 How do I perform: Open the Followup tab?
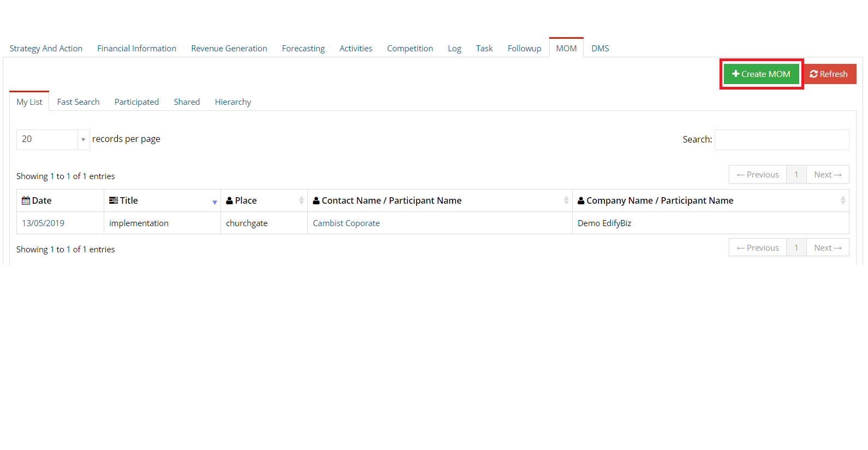[524, 49]
